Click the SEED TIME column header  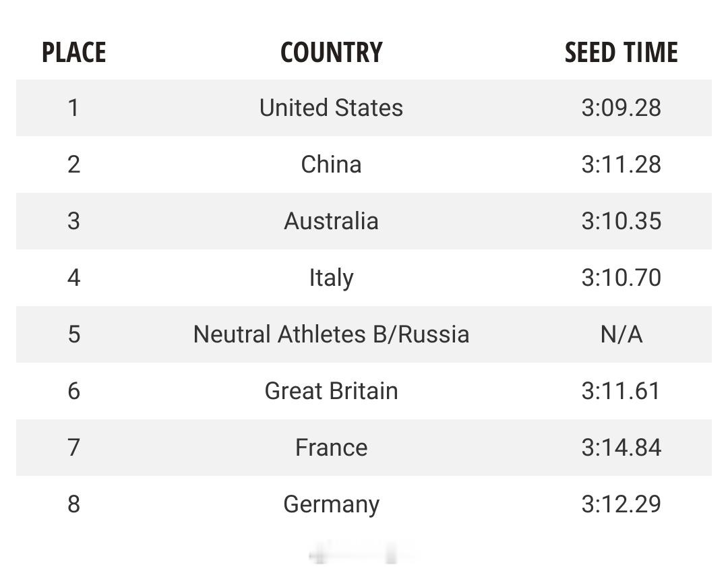point(621,52)
